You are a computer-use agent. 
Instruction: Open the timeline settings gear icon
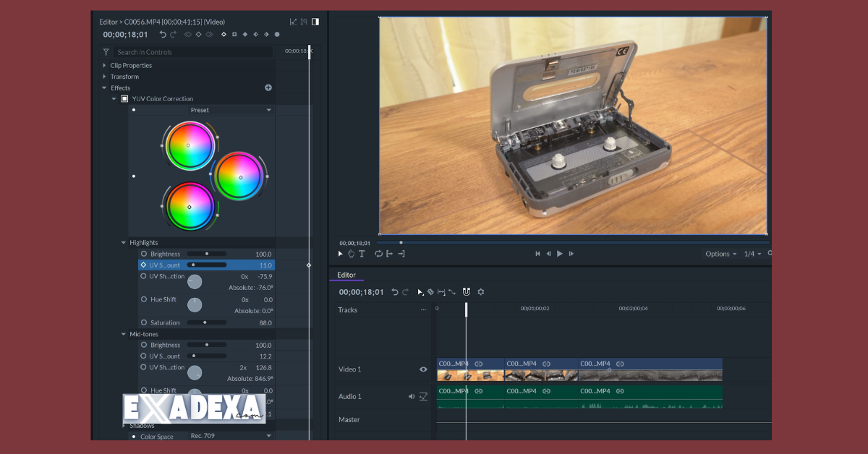480,292
